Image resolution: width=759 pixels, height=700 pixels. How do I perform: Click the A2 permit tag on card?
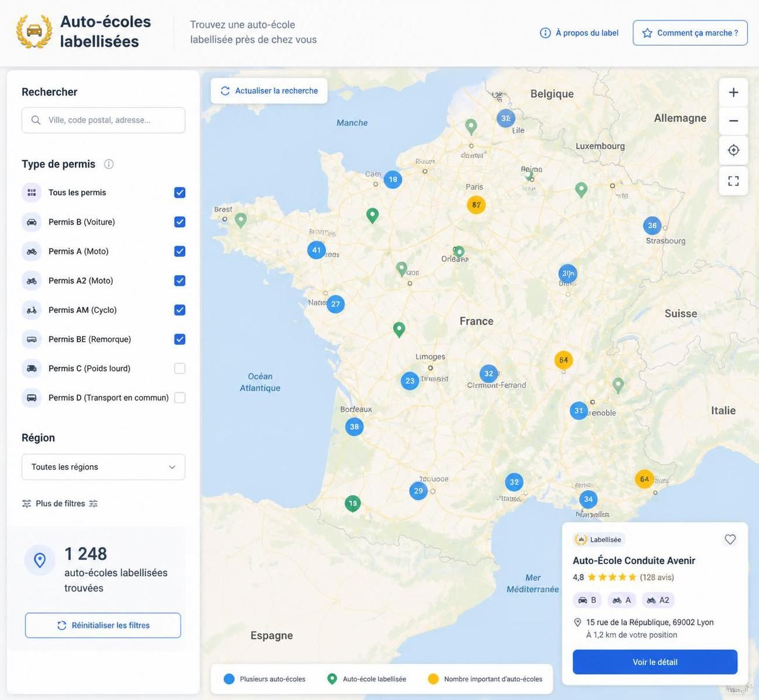(x=658, y=600)
